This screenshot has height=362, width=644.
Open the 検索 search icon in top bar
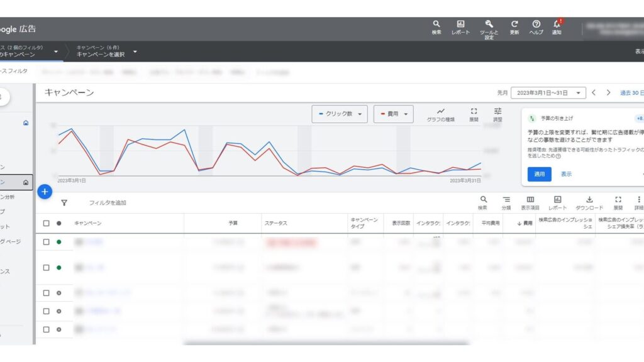(x=436, y=24)
